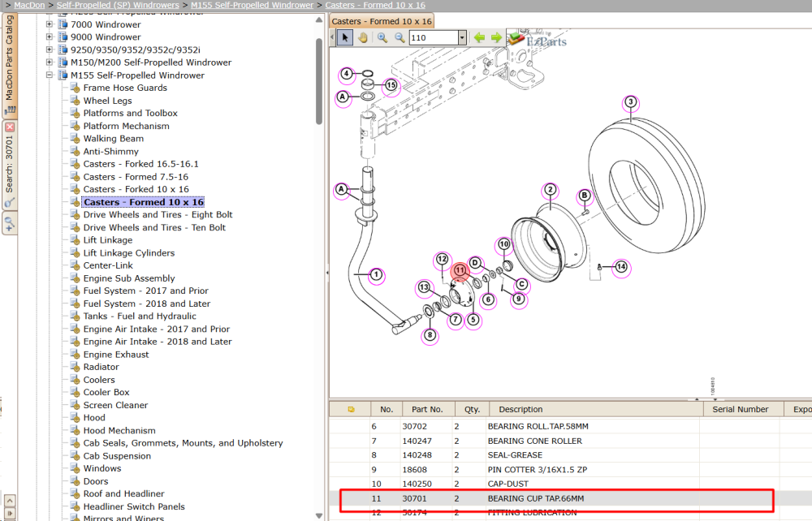Image resolution: width=812 pixels, height=521 pixels.
Task: Click callout 15 in the diagram
Action: pyautogui.click(x=391, y=85)
